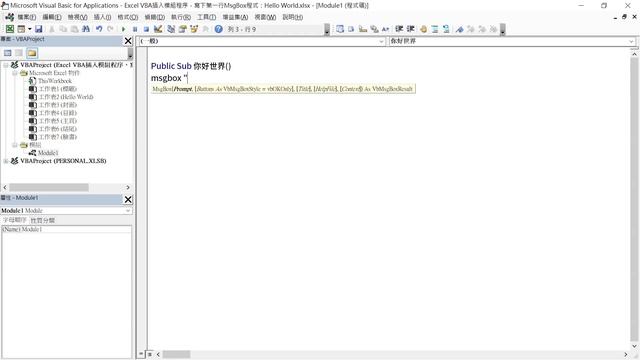Image resolution: width=640 pixels, height=360 pixels.
Task: Click the blue Save floppy icon
Action: [x=38, y=29]
